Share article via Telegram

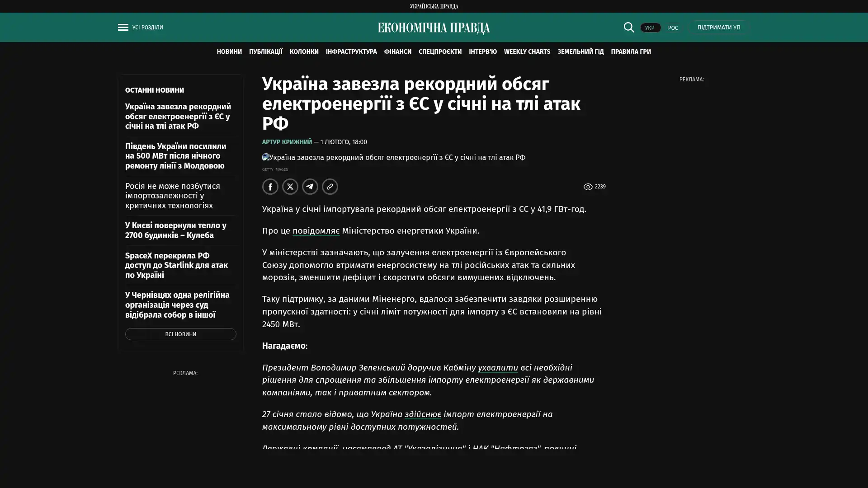[310, 187]
